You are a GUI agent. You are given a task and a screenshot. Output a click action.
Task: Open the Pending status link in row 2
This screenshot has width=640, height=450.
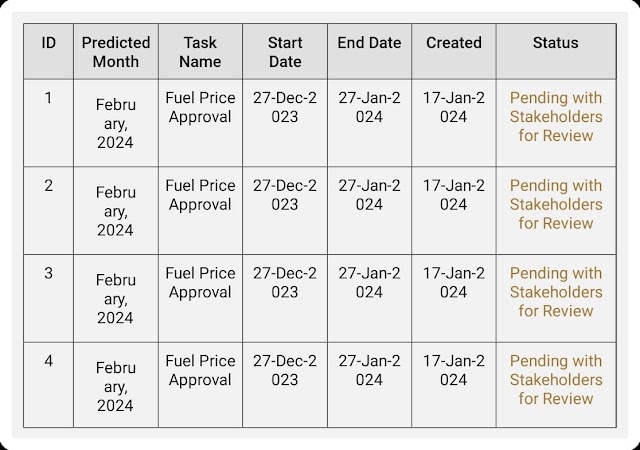pos(556,205)
